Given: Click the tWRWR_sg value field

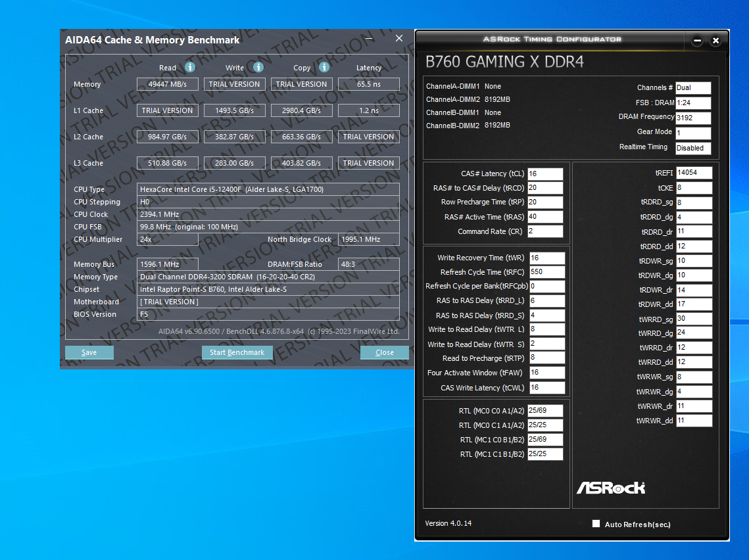Looking at the screenshot, I should (x=694, y=377).
